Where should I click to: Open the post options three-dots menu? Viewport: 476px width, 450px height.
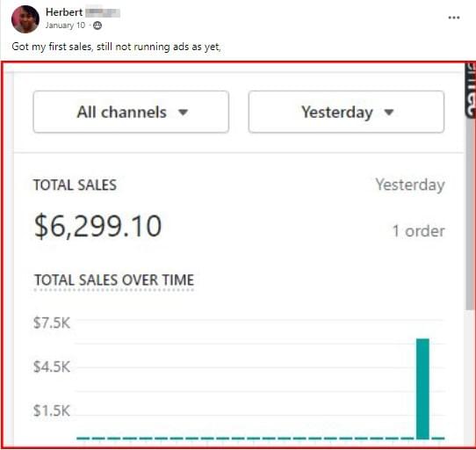[453, 18]
